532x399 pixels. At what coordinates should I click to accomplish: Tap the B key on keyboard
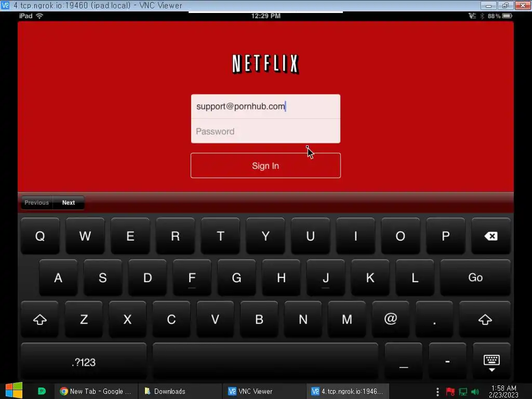pyautogui.click(x=259, y=320)
